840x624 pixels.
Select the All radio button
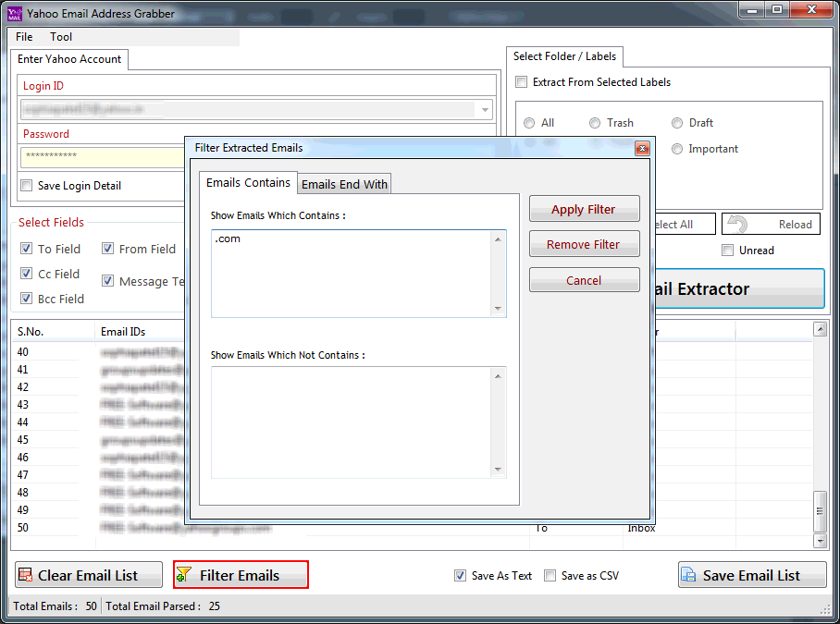[x=529, y=123]
